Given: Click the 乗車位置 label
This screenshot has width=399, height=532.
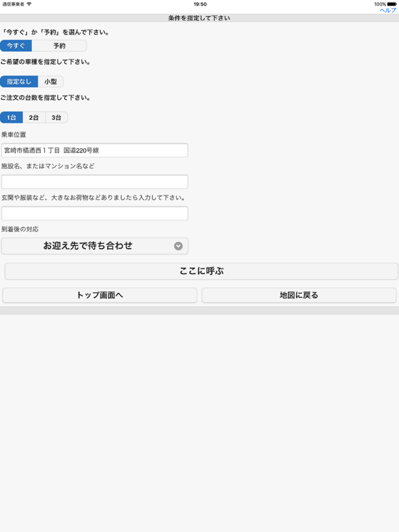Looking at the screenshot, I should tap(14, 134).
